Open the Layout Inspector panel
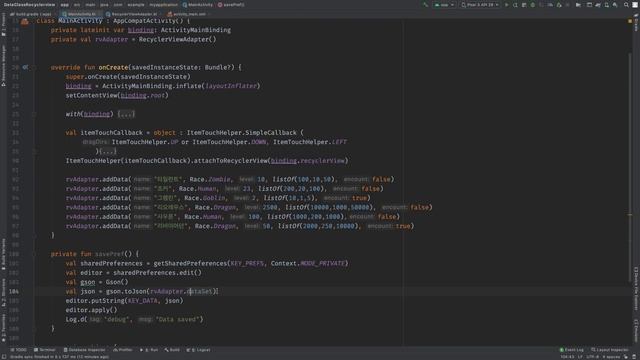Screen dimensions: 640x360 tap(610, 350)
